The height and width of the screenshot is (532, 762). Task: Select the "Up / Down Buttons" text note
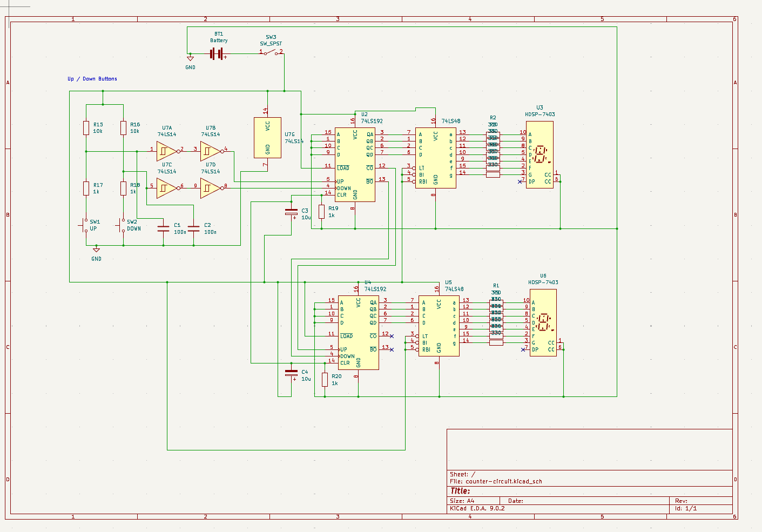tap(92, 79)
